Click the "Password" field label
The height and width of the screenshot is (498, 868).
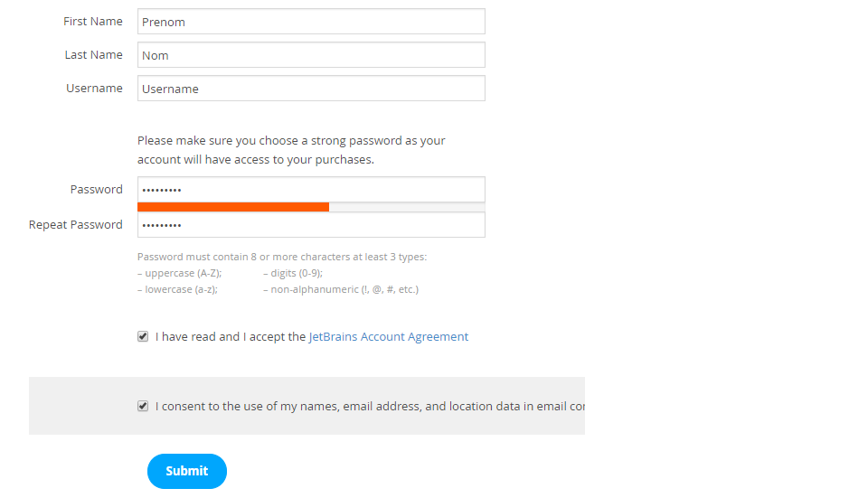pos(97,190)
